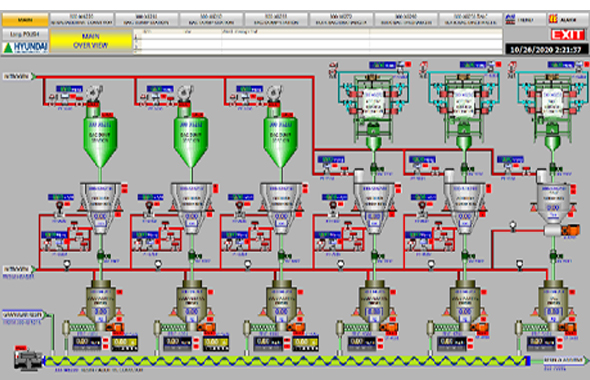Viewport: 590px width, 380px height.
Task: Click the yellow MAIN OVER VIEW title box
Action: [91, 41]
